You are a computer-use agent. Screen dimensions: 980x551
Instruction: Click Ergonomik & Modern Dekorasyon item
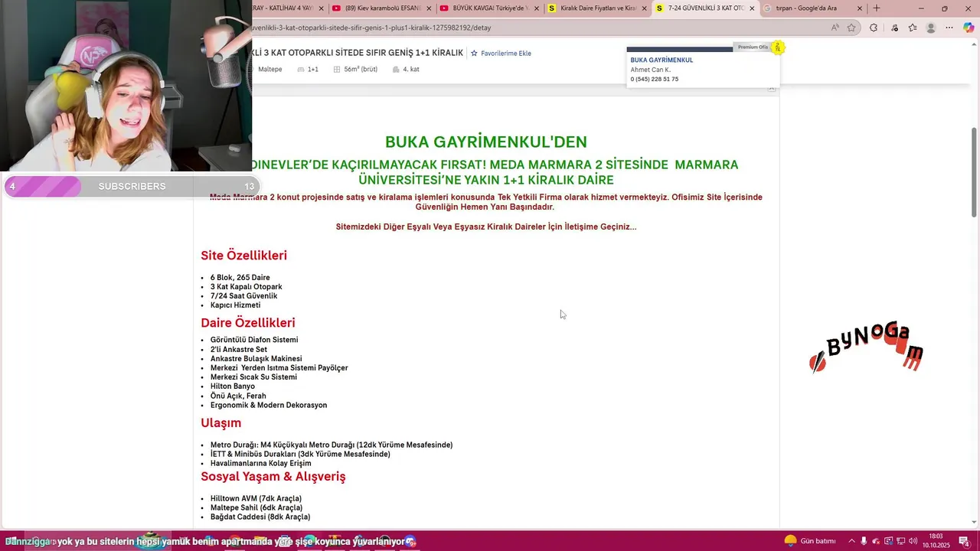269,406
